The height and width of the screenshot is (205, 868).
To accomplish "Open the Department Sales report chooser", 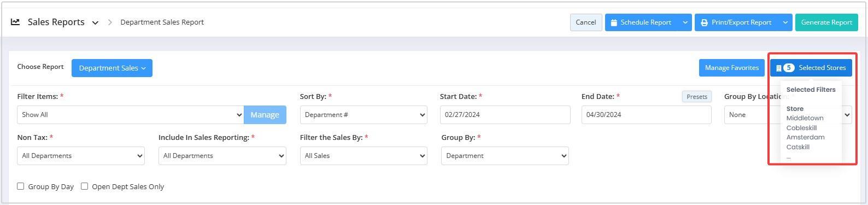I will [x=112, y=68].
